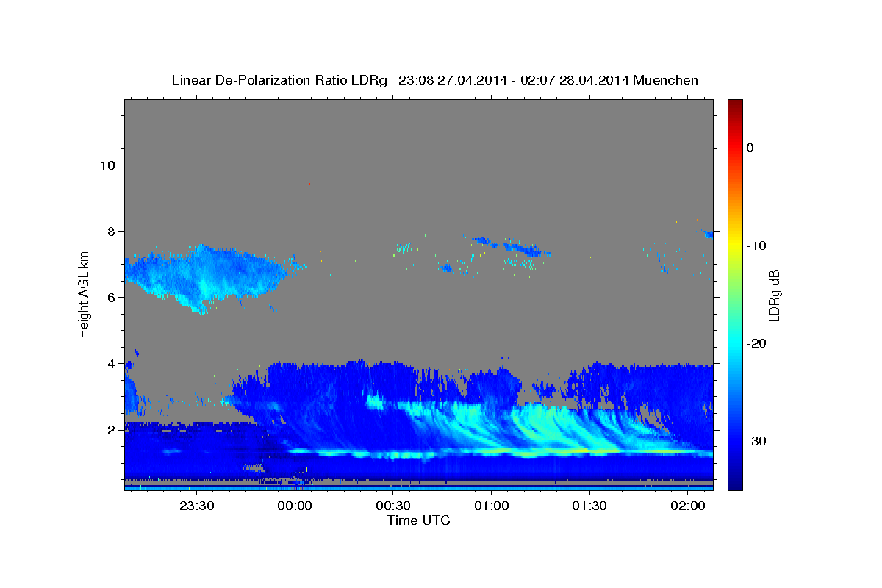Viewport: 882px width, 588px height.
Task: Click the cyan region of the colorbar
Action: [x=735, y=343]
